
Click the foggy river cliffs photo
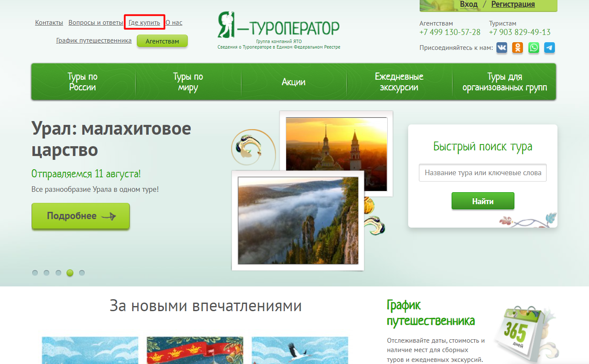[x=298, y=221]
